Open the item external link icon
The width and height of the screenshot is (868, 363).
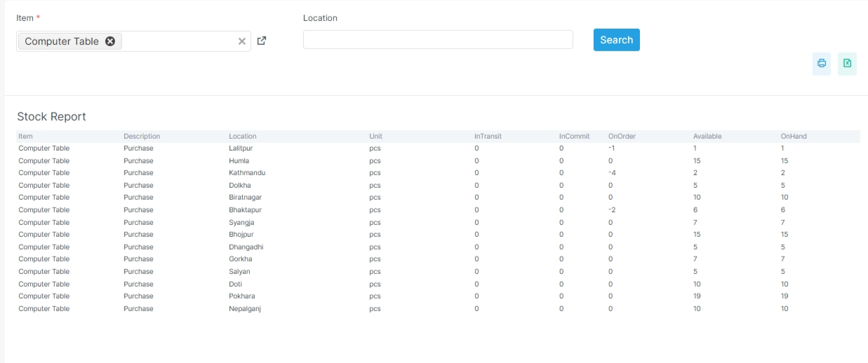[x=262, y=41]
